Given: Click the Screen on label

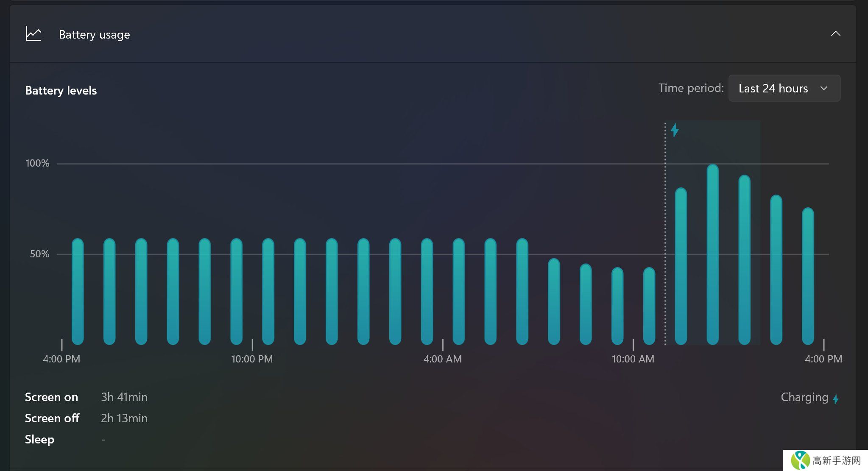Looking at the screenshot, I should point(51,397).
